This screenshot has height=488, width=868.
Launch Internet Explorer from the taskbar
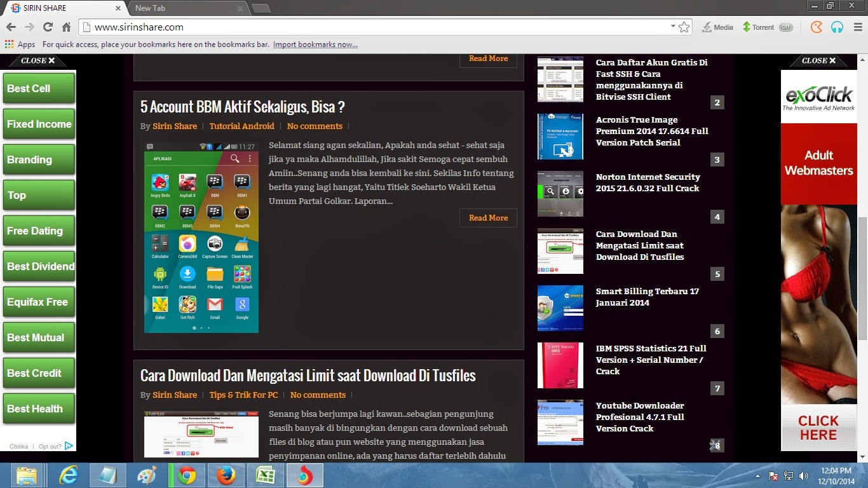[68, 475]
